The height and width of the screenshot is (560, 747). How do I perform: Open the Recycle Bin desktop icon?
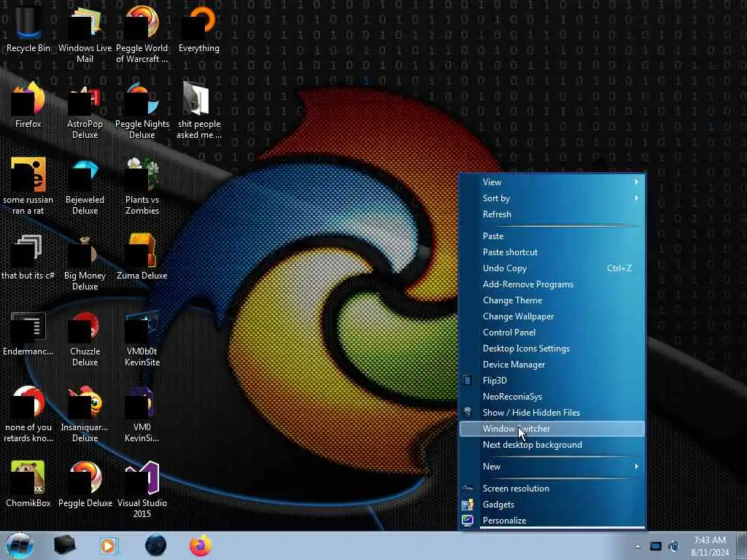[28, 28]
